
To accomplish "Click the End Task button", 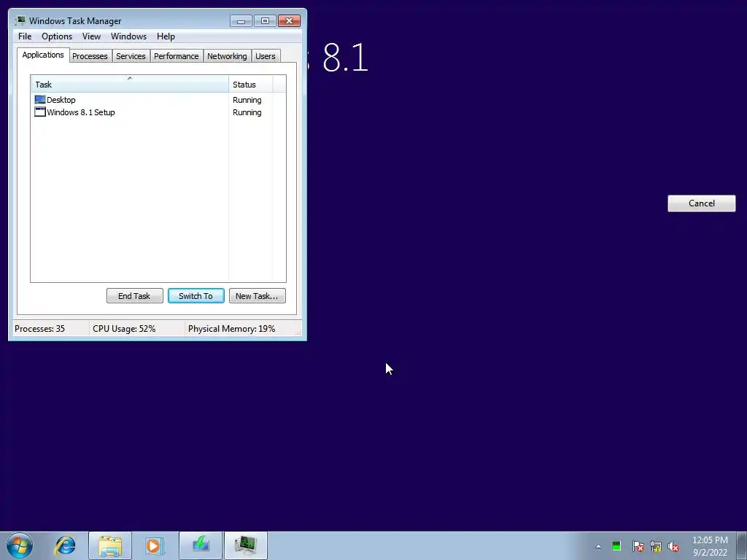I will (x=135, y=296).
